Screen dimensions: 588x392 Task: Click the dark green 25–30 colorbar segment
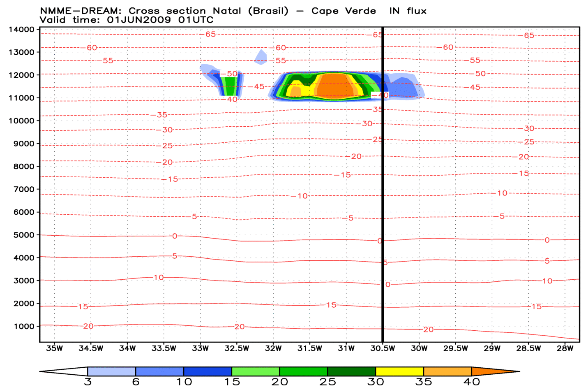click(351, 371)
